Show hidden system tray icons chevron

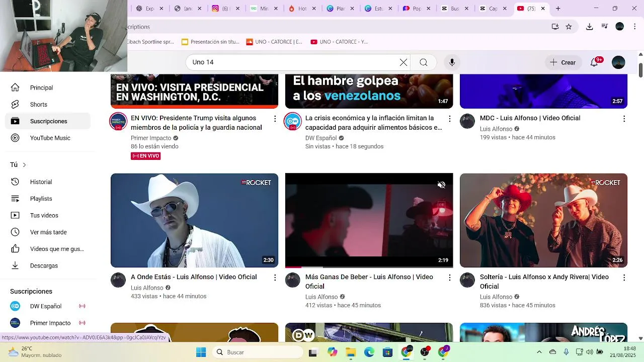coord(539,352)
